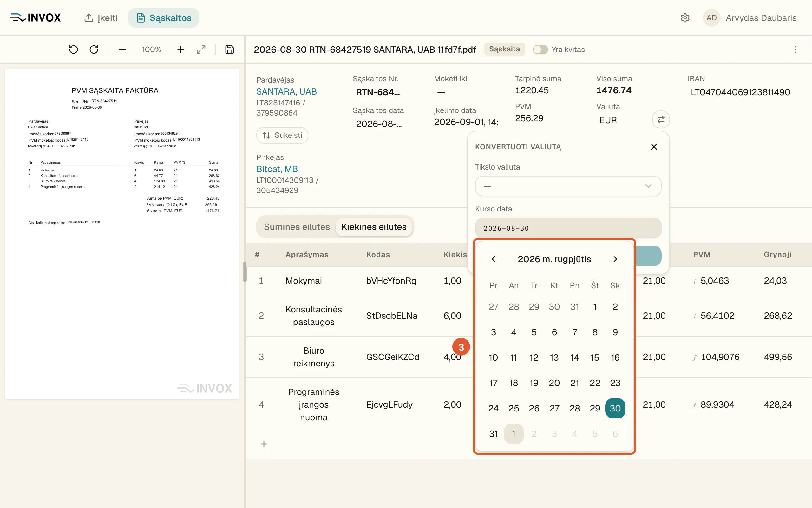Click the IBAN value field
Viewport: 812px width, 508px height.
pos(741,92)
